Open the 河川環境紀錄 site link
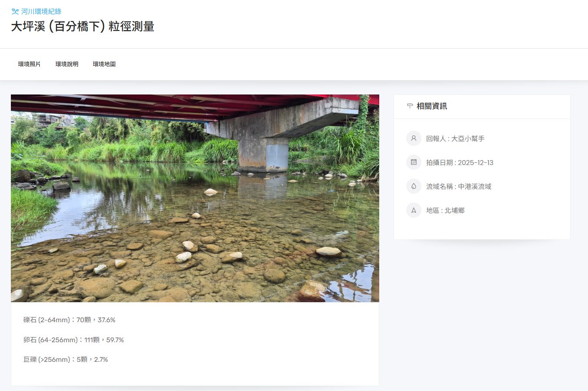The image size is (588, 391). tap(41, 12)
